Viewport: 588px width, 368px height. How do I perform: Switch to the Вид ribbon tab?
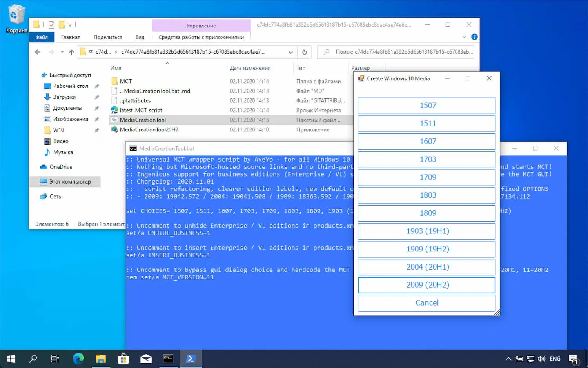click(x=140, y=37)
